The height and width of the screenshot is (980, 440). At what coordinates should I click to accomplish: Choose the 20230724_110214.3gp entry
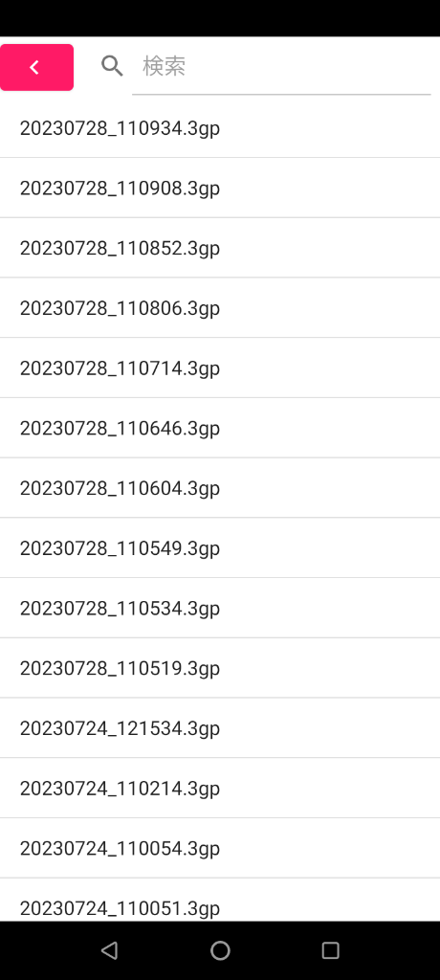click(x=220, y=789)
